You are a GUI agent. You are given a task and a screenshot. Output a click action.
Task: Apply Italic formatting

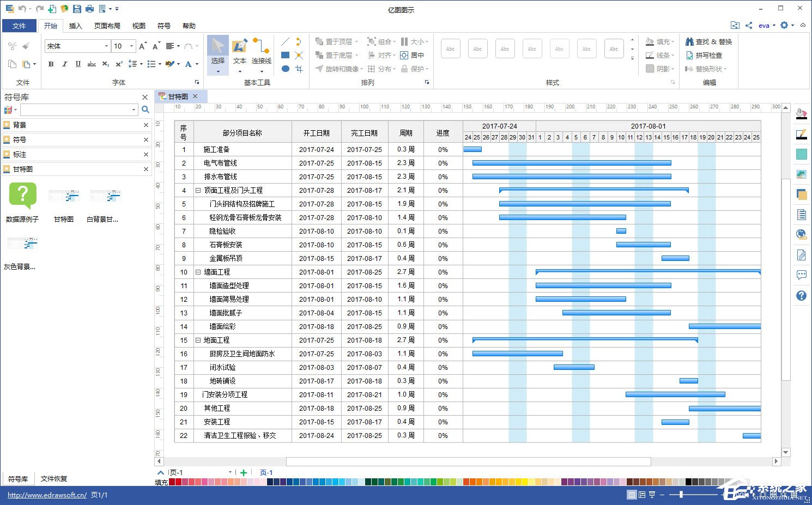(64, 64)
